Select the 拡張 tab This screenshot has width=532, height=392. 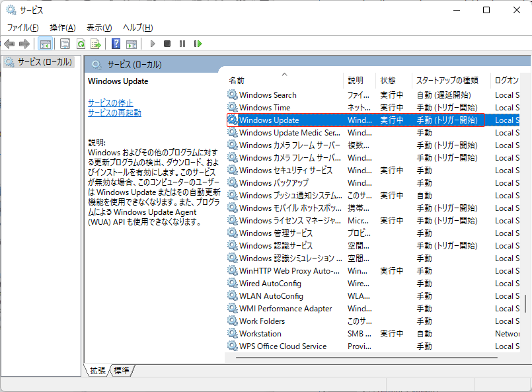[97, 370]
